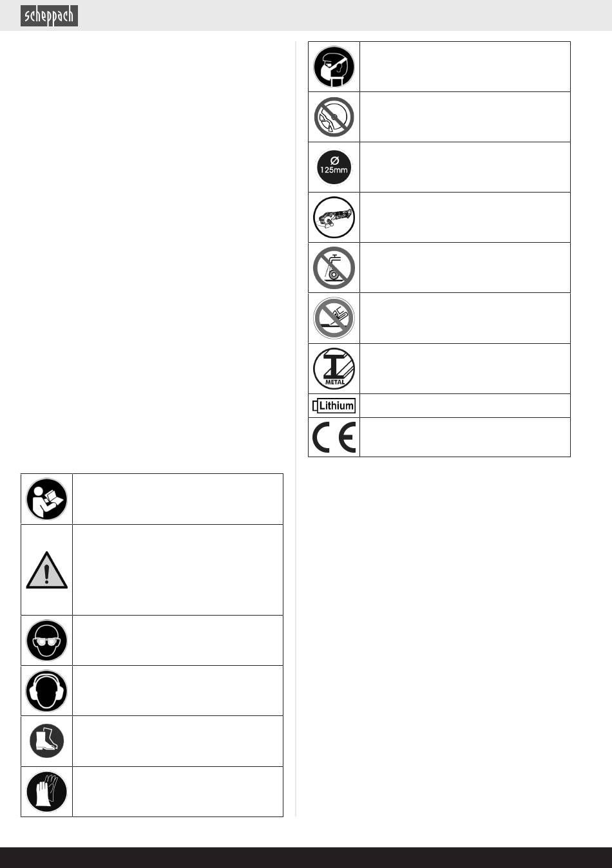The width and height of the screenshot is (612, 868).
Task: Click the scheppach logo
Action: [x=49, y=15]
